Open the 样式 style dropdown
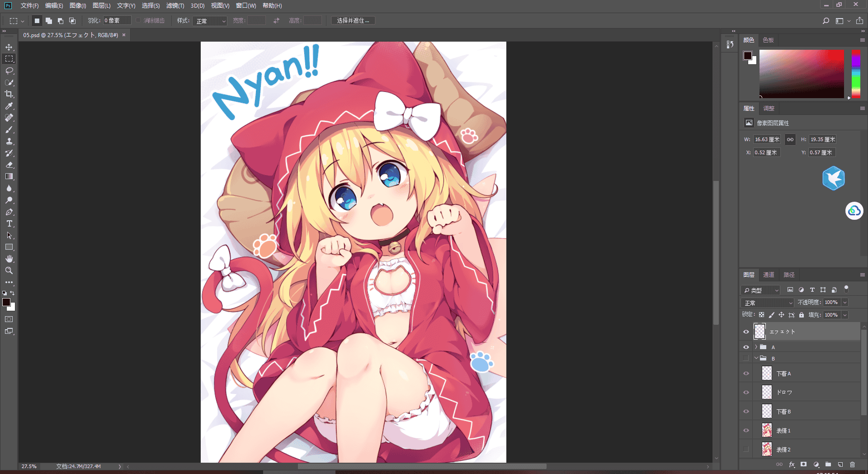 coord(210,21)
